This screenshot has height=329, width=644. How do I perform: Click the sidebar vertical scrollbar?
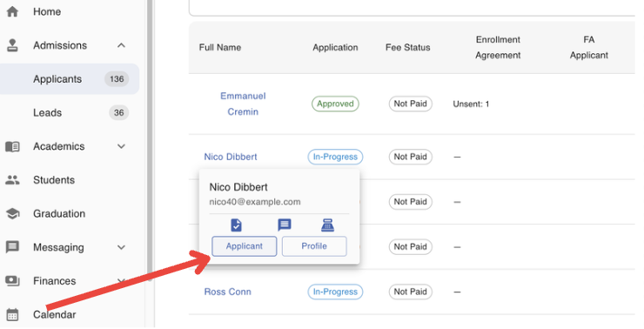click(150, 139)
